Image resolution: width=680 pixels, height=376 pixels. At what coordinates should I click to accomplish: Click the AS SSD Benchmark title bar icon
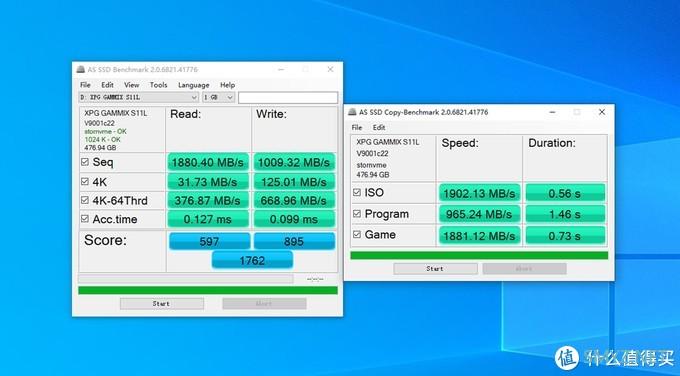[x=81, y=69]
